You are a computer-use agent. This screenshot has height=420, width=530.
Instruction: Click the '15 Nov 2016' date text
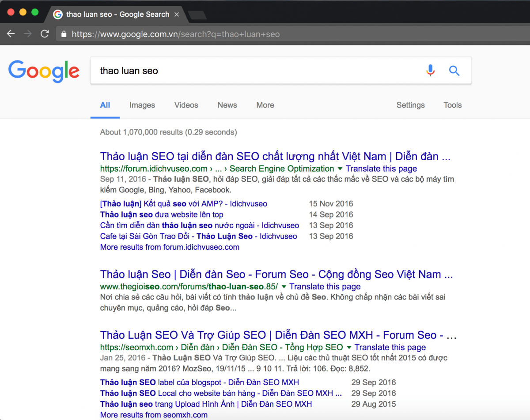(331, 204)
